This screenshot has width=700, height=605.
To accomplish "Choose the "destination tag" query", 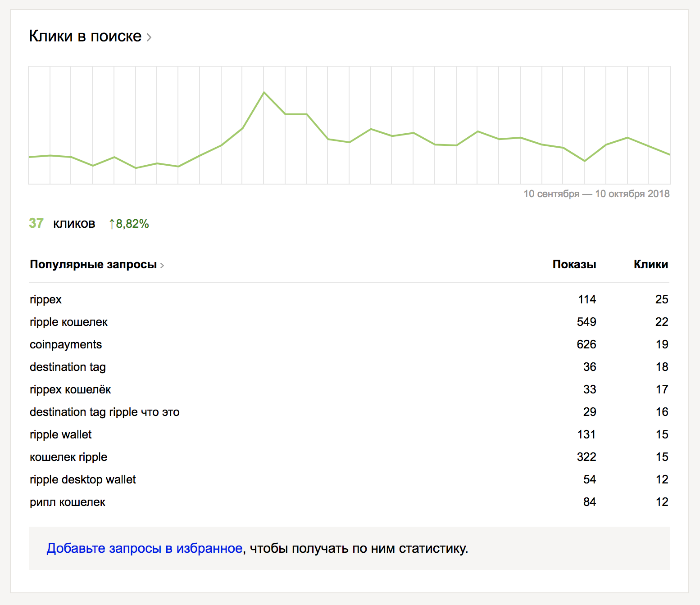I will tap(68, 367).
